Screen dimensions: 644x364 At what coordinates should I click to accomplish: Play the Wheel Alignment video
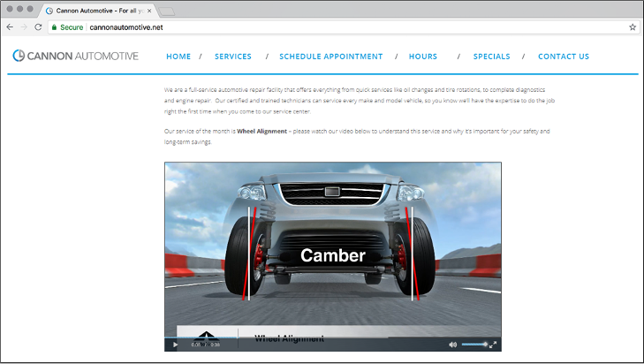175,344
